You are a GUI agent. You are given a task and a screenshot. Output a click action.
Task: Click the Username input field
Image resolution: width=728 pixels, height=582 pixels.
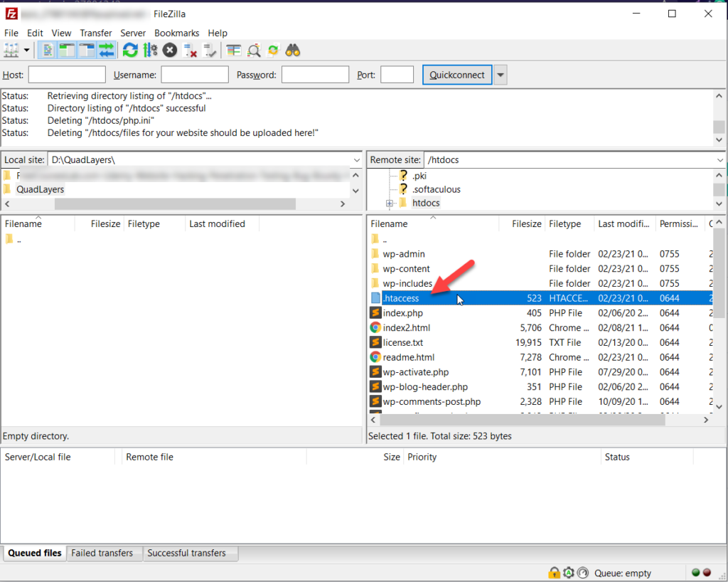[195, 75]
